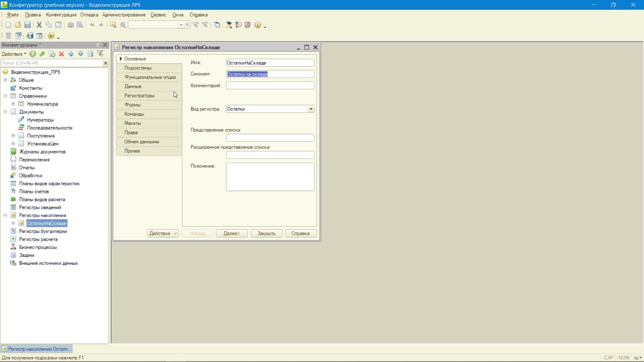Delete selected object with red X icon
644x362 pixels.
(x=61, y=54)
